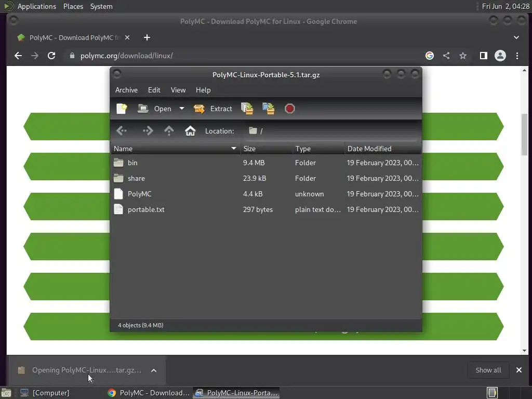Viewport: 532px width, 399px height.
Task: Sort by Date Modified column header
Action: (x=383, y=149)
